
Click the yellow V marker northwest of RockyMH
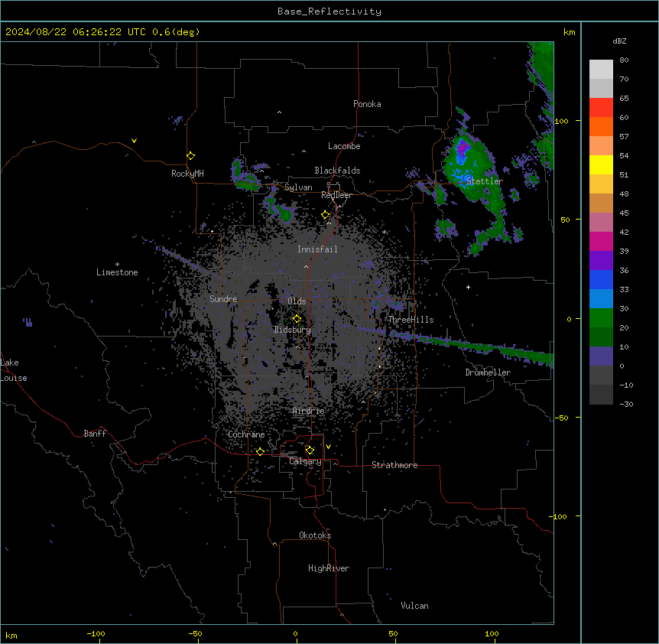point(134,141)
